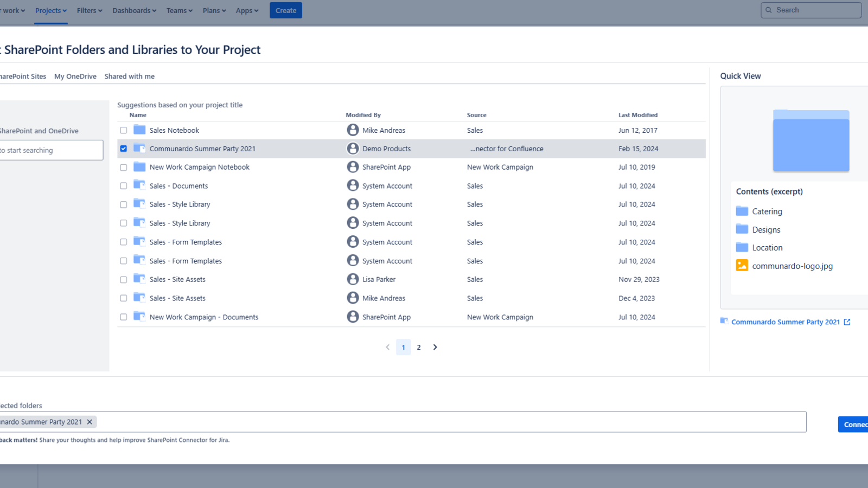Click the Create button
The width and height of the screenshot is (868, 488).
[x=286, y=10]
